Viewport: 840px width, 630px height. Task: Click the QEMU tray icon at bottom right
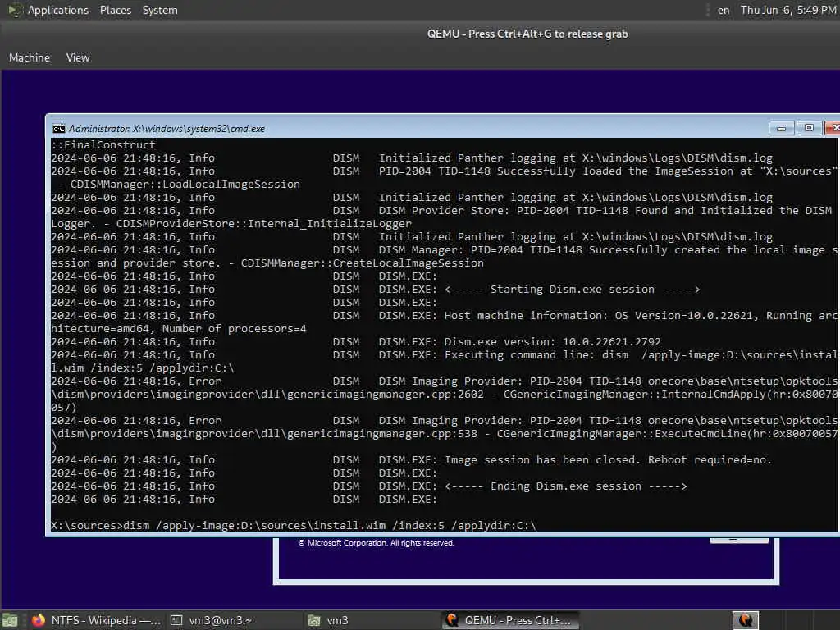(x=745, y=620)
